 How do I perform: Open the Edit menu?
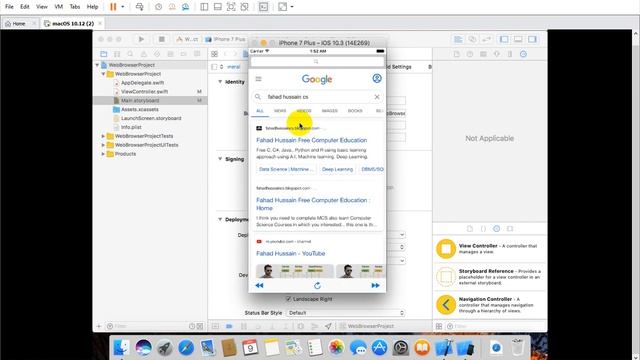pyautogui.click(x=25, y=7)
